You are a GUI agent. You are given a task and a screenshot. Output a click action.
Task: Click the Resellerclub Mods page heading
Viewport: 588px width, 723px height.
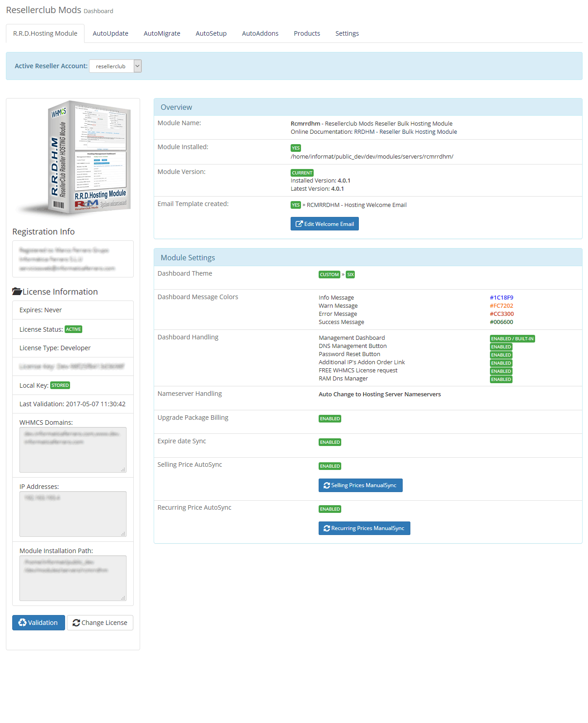(43, 10)
